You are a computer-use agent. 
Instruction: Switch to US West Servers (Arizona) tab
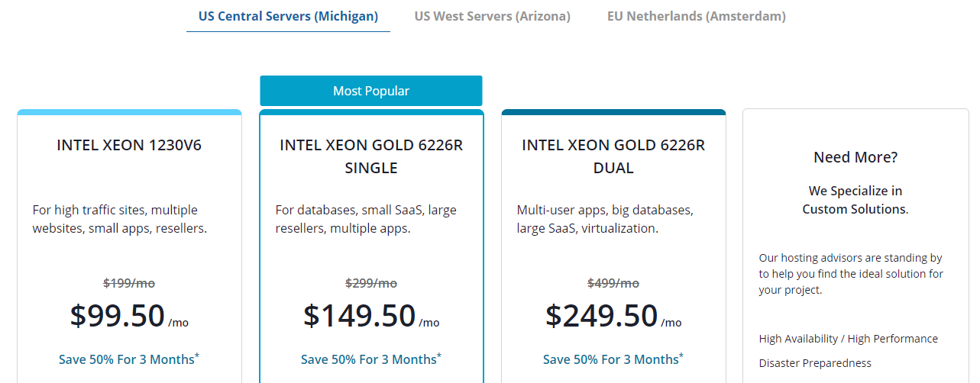tap(492, 16)
